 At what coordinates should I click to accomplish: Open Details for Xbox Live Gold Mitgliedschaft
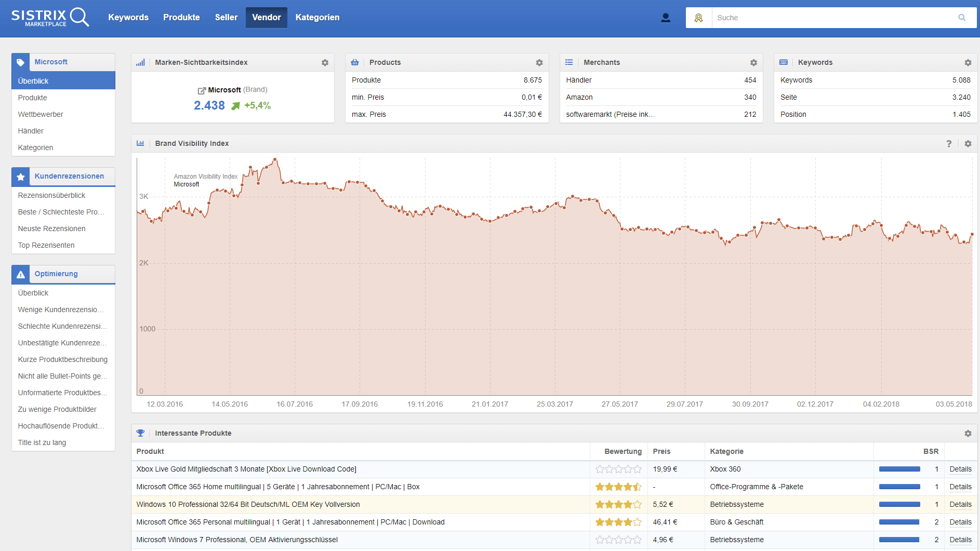(x=960, y=469)
